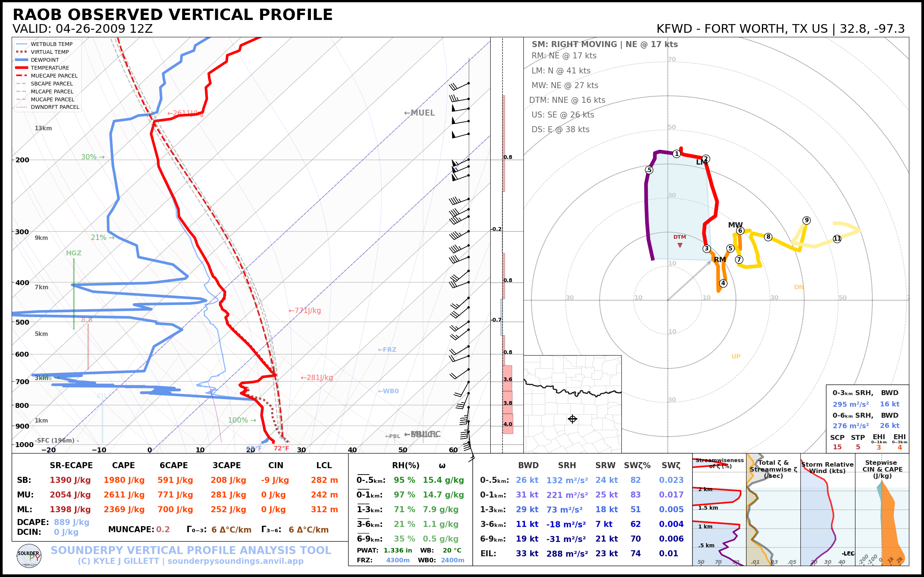Click the sounderpysoundings.anvil.app link text
The height and width of the screenshot is (577, 924).
click(x=235, y=561)
